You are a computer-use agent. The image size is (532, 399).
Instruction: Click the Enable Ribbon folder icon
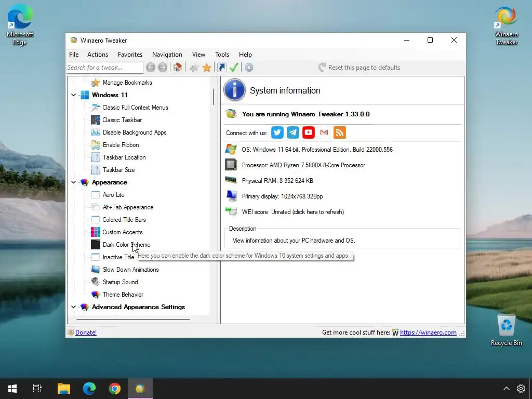click(96, 145)
